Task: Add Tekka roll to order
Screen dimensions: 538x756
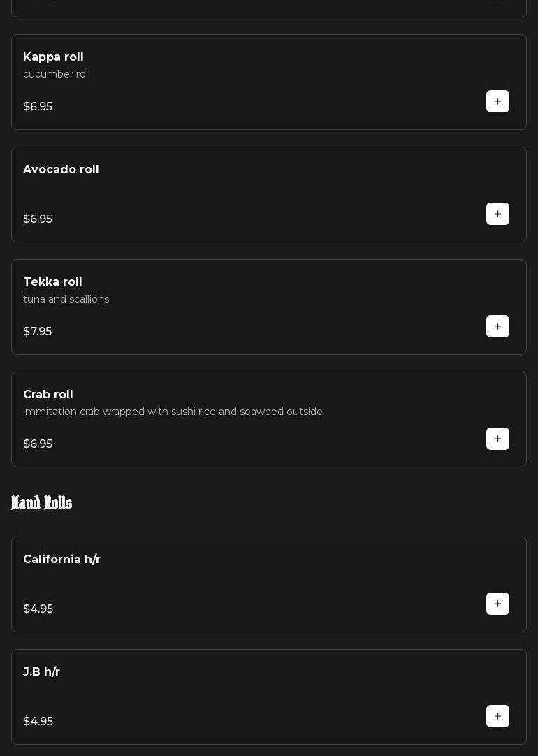Action: (x=497, y=326)
